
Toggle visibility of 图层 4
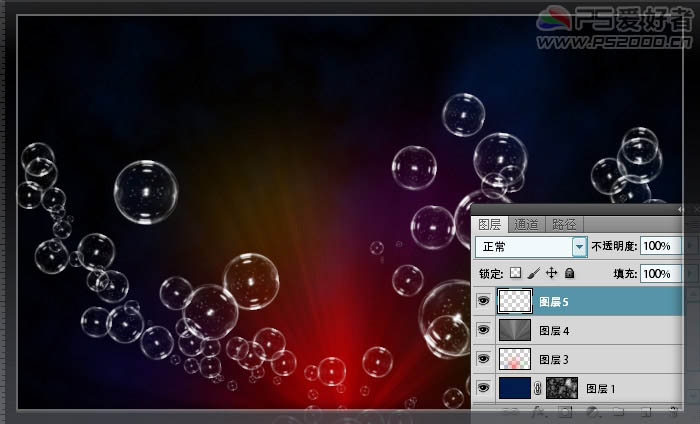[484, 329]
